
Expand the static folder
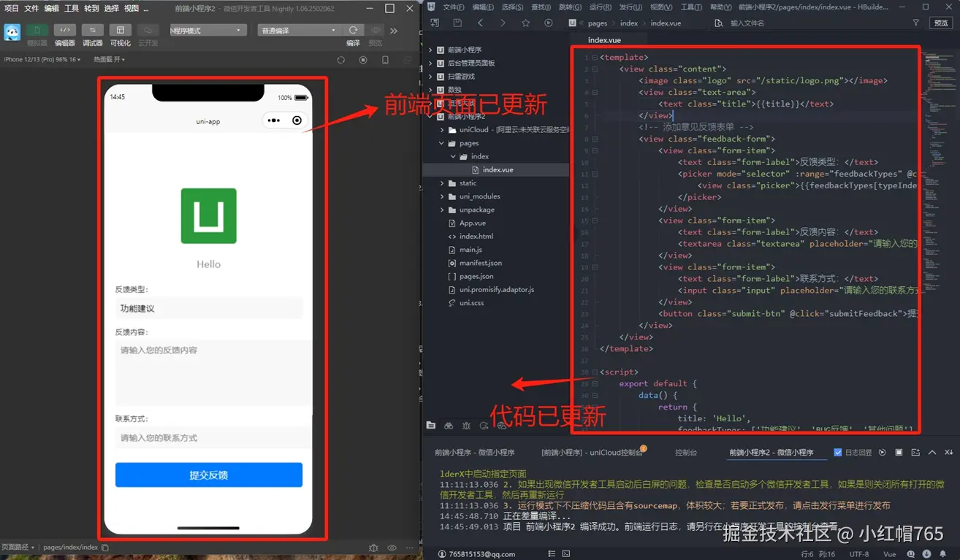click(x=442, y=183)
